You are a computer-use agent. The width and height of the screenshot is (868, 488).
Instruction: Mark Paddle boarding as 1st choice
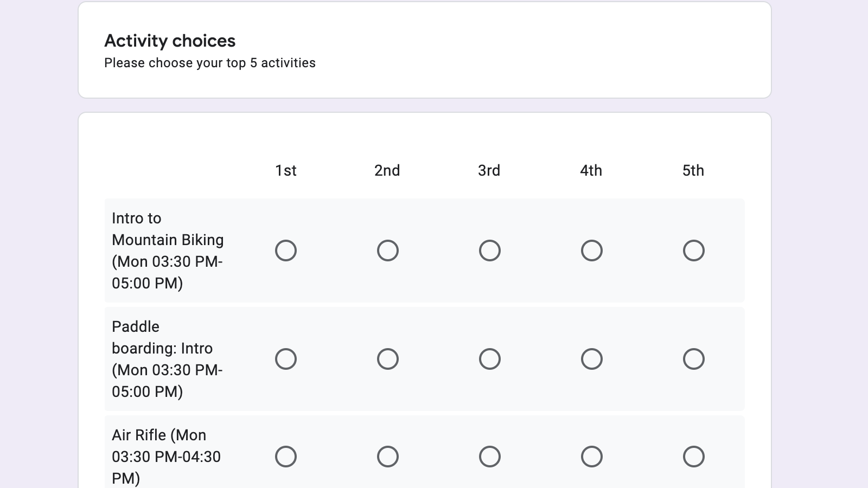286,358
